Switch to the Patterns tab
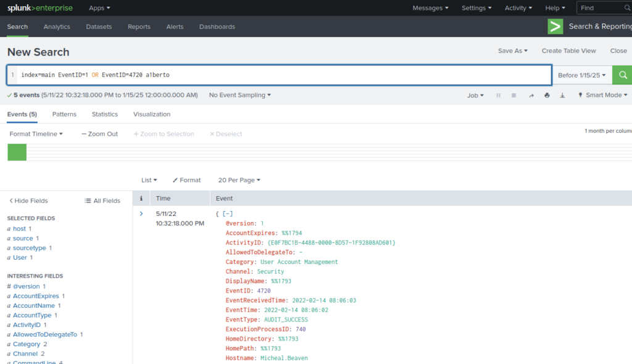 click(x=64, y=114)
